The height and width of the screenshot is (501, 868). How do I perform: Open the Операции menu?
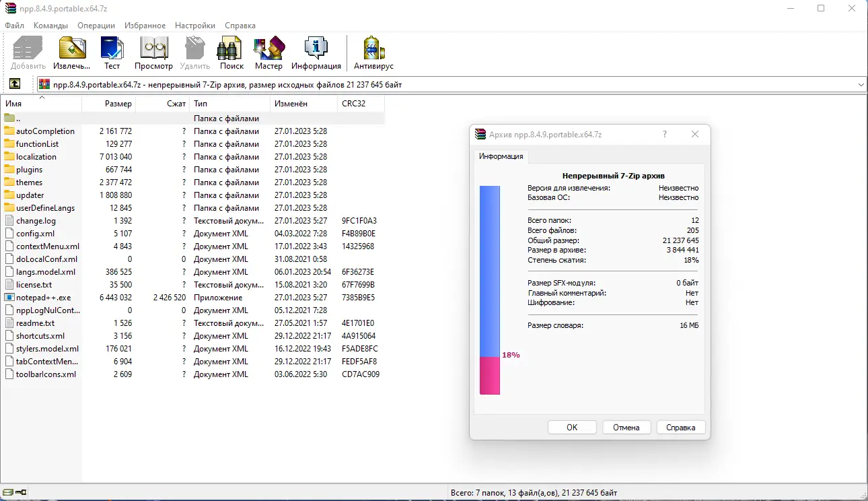coord(96,26)
